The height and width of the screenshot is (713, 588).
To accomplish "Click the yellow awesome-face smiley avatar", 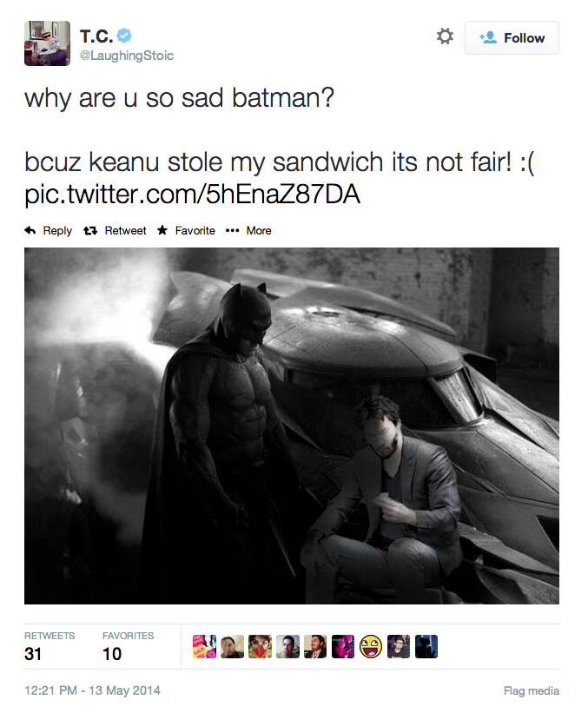I will 371,647.
